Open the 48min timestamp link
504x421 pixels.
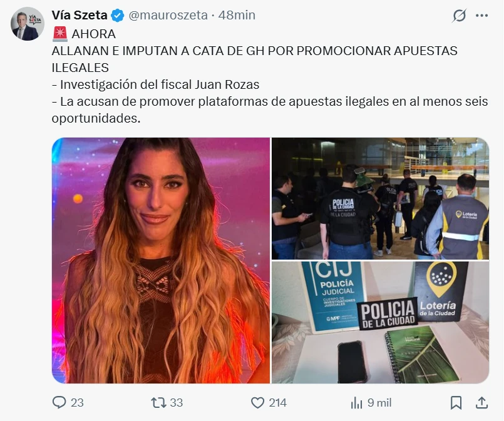[237, 15]
